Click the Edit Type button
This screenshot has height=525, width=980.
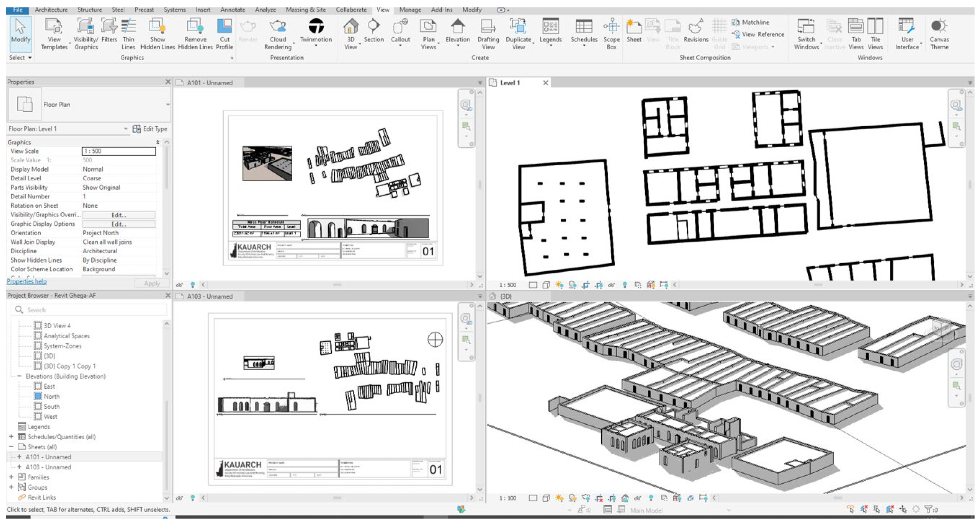click(150, 129)
